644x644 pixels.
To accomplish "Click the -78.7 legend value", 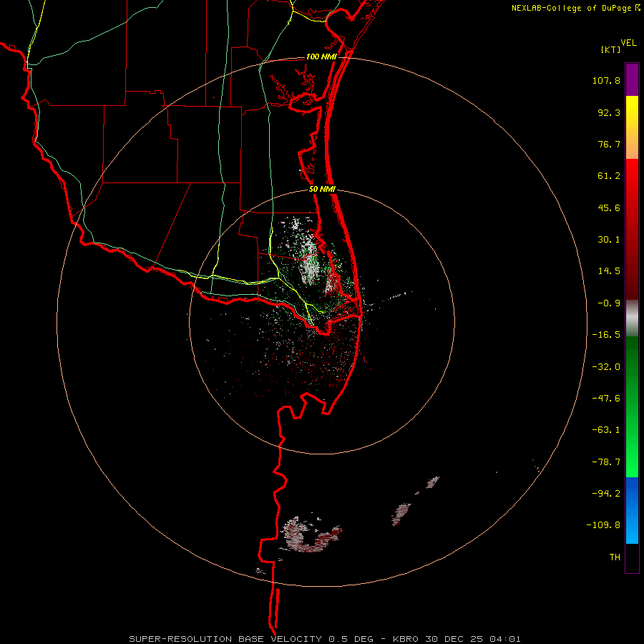I will pyautogui.click(x=606, y=462).
